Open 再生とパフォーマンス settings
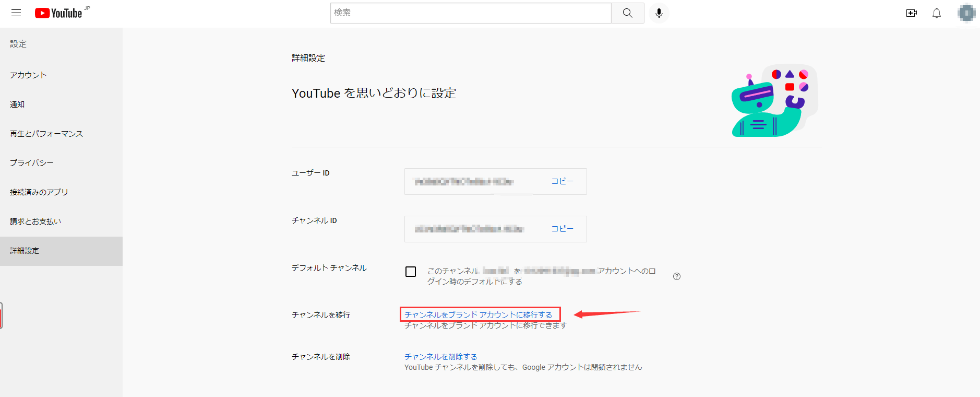Viewport: 980px width, 397px height. [x=61, y=134]
